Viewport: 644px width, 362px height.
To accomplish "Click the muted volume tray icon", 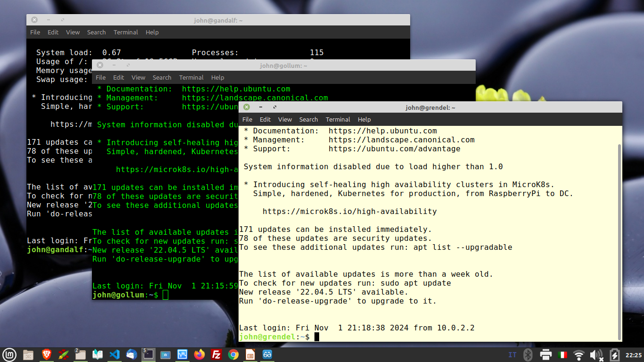I will point(596,354).
